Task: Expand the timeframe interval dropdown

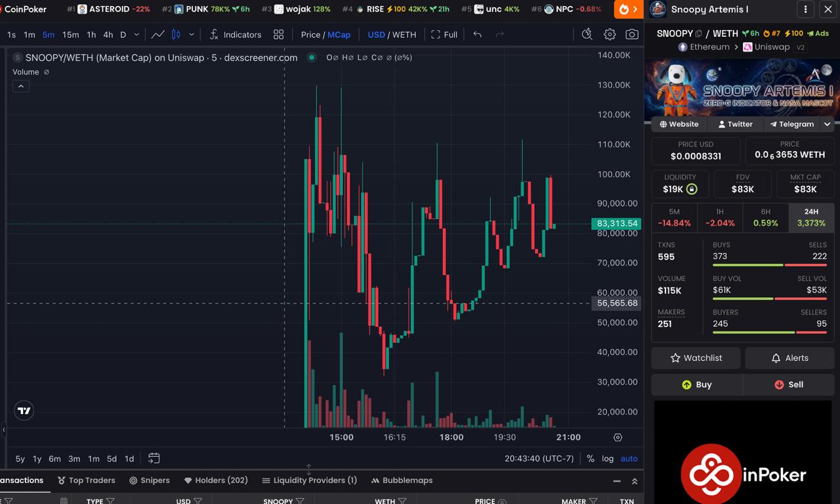Action: pos(136,35)
